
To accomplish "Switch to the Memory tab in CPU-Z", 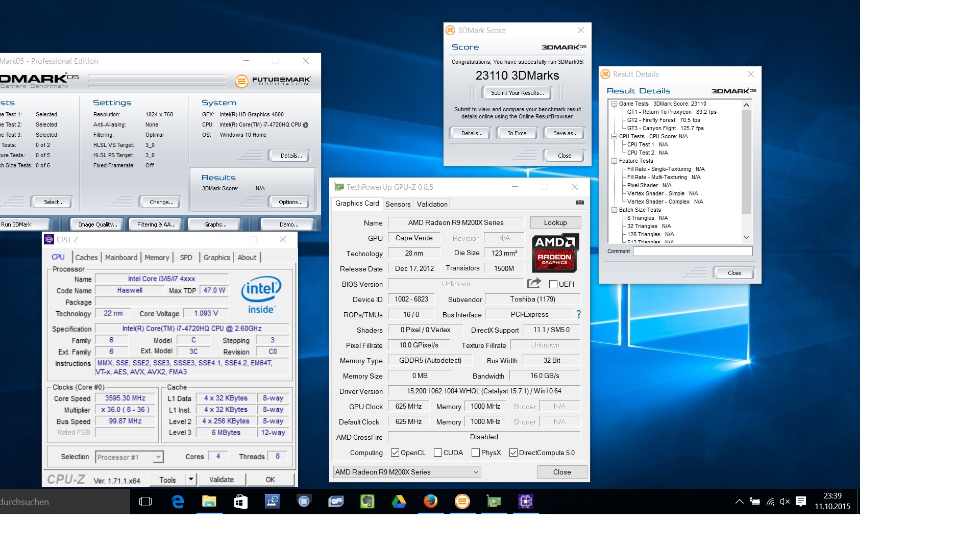I will 157,258.
